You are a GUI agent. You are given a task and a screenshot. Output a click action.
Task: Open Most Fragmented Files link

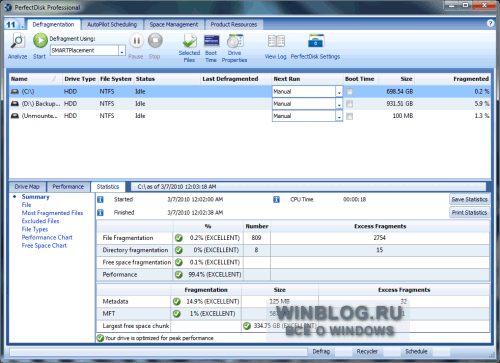tap(52, 213)
